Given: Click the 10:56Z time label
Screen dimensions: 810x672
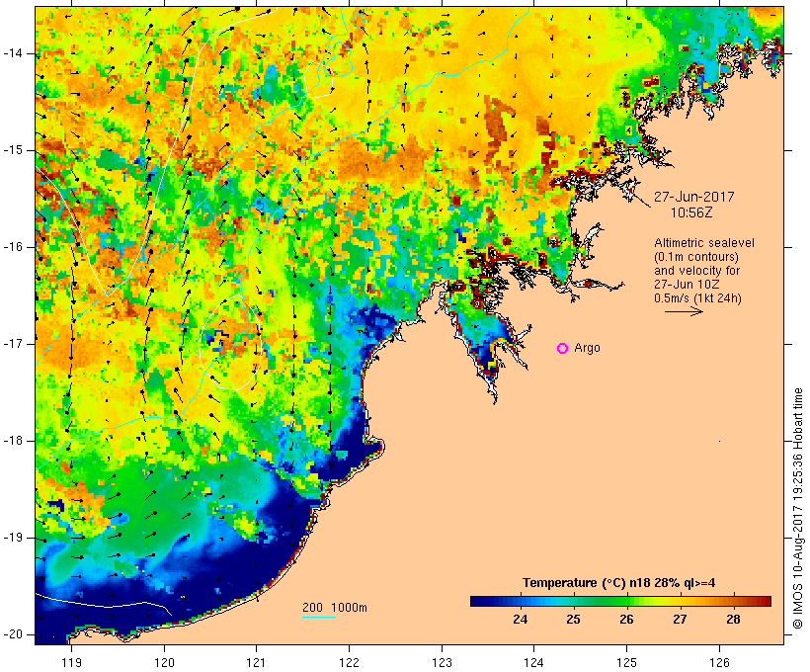Looking at the screenshot, I should pyautogui.click(x=691, y=212).
